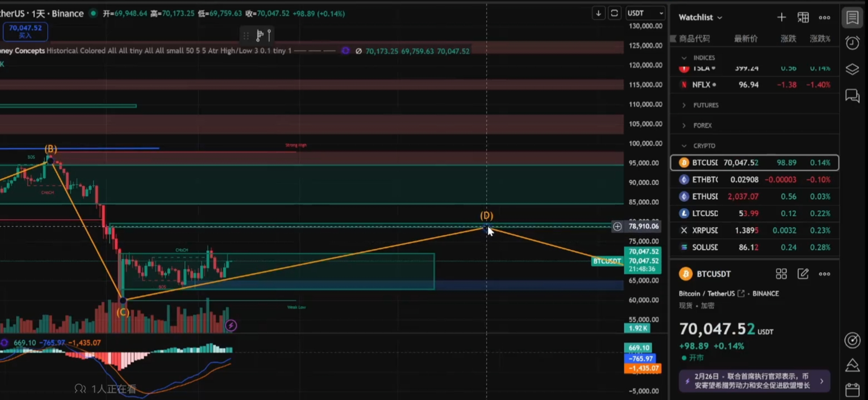
Task: Open the Alerts panel clock icon
Action: pos(852,43)
